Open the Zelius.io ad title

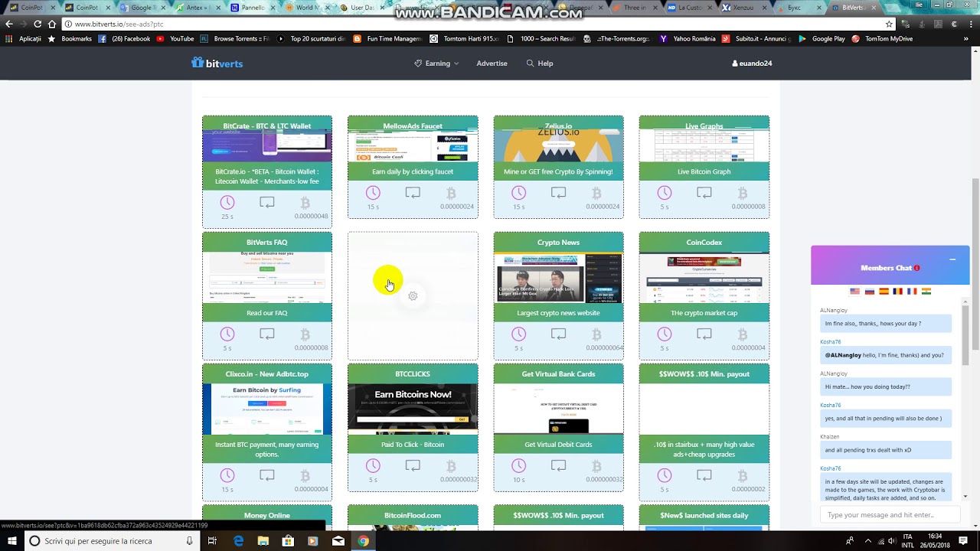coord(559,126)
